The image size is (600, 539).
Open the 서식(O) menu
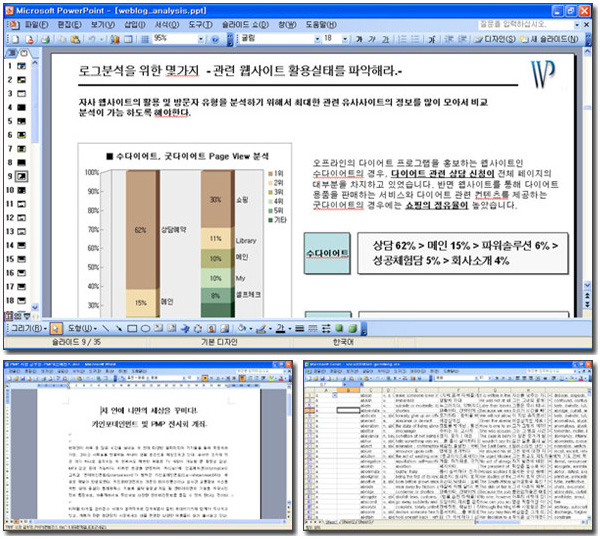(166, 25)
